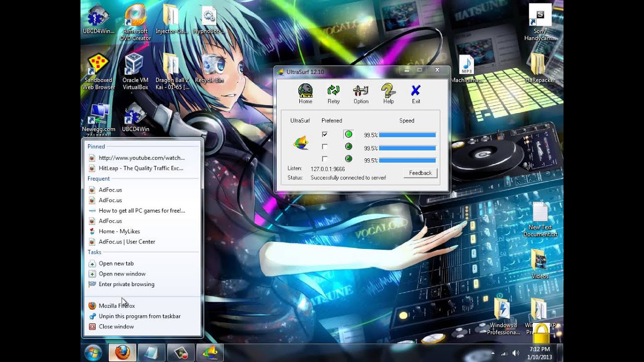
Task: Select the Recycle Bin icon
Action: [x=209, y=69]
